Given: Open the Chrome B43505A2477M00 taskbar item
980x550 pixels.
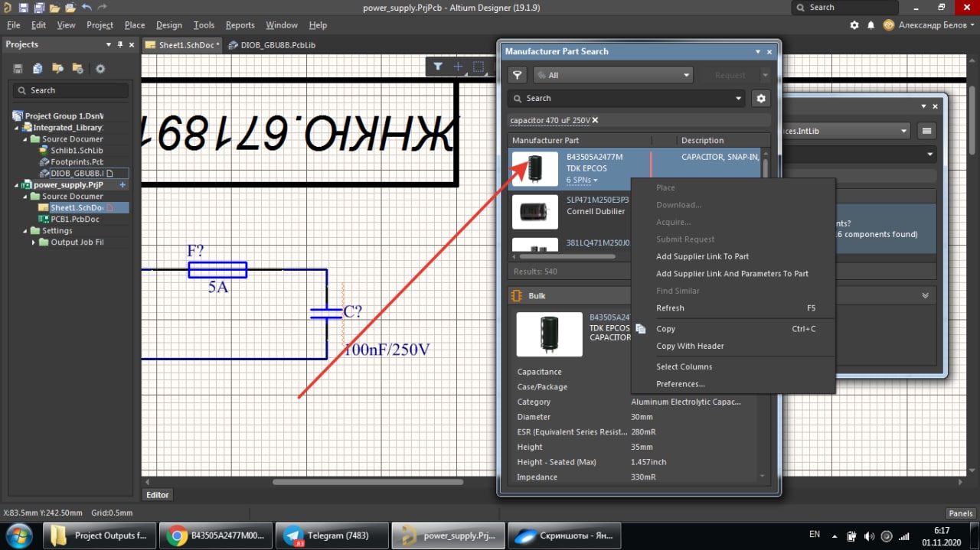Looking at the screenshot, I should pos(217,535).
